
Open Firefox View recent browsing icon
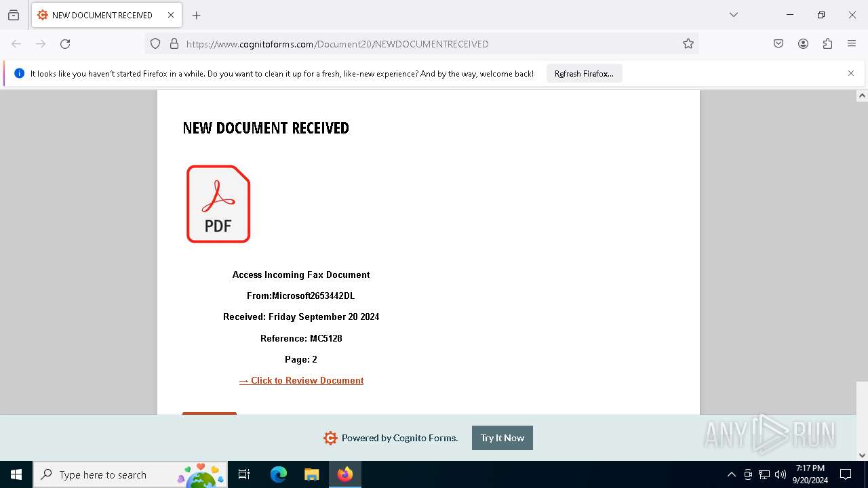tap(14, 15)
